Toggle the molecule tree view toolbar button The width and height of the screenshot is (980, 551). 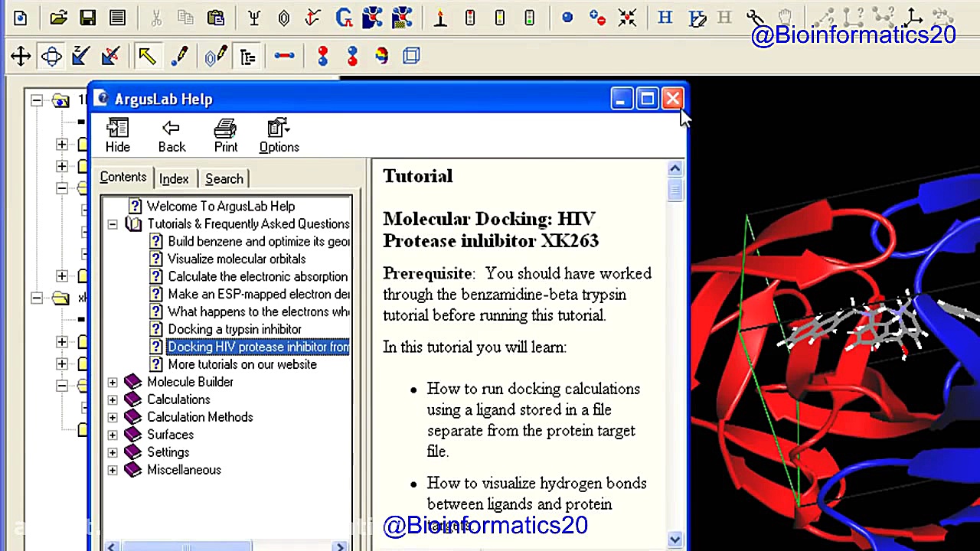[x=247, y=56]
